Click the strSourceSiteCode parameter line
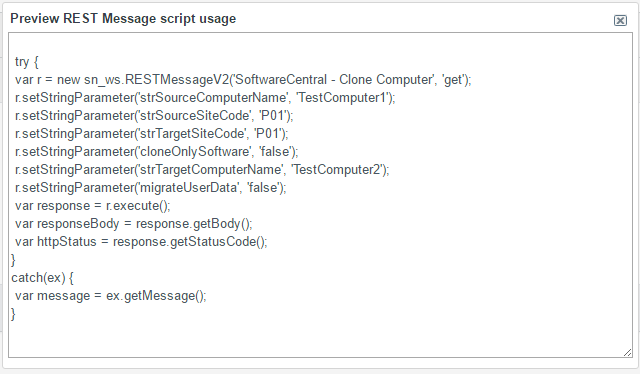The height and width of the screenshot is (374, 640). point(154,116)
